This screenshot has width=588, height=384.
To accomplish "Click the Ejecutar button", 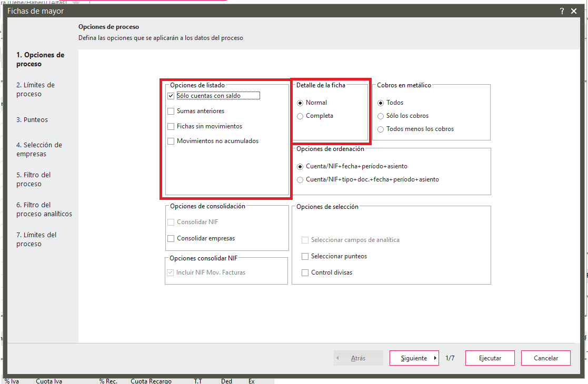I will pyautogui.click(x=490, y=358).
